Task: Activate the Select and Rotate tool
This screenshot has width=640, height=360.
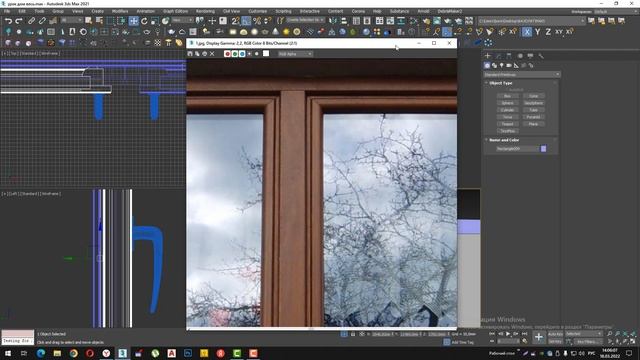Action: coord(144,20)
